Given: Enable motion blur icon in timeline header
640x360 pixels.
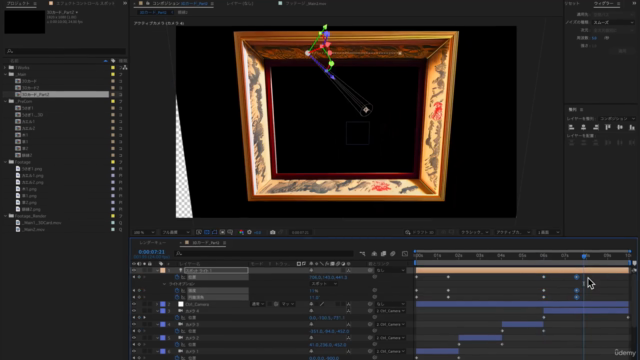Looking at the screenshot, I should 393,254.
